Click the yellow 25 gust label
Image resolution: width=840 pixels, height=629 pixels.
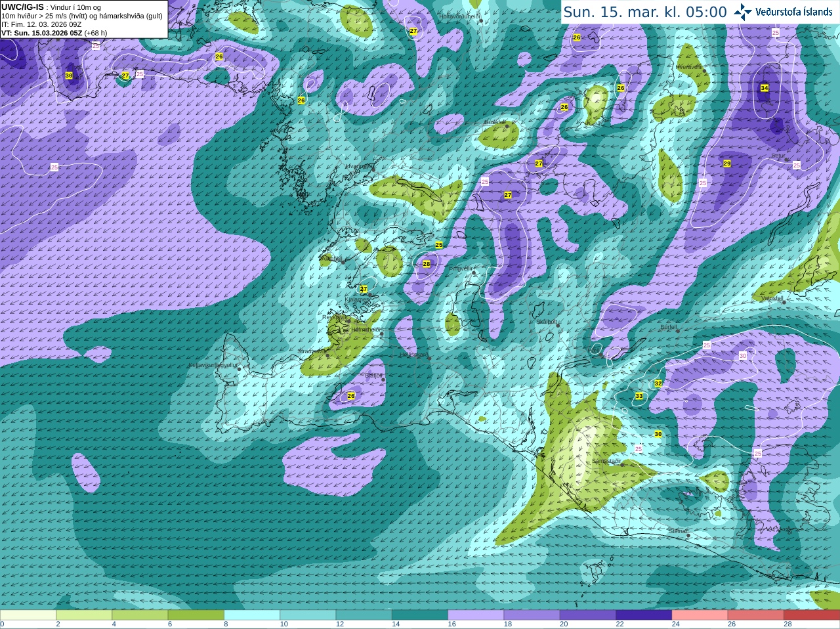(439, 245)
